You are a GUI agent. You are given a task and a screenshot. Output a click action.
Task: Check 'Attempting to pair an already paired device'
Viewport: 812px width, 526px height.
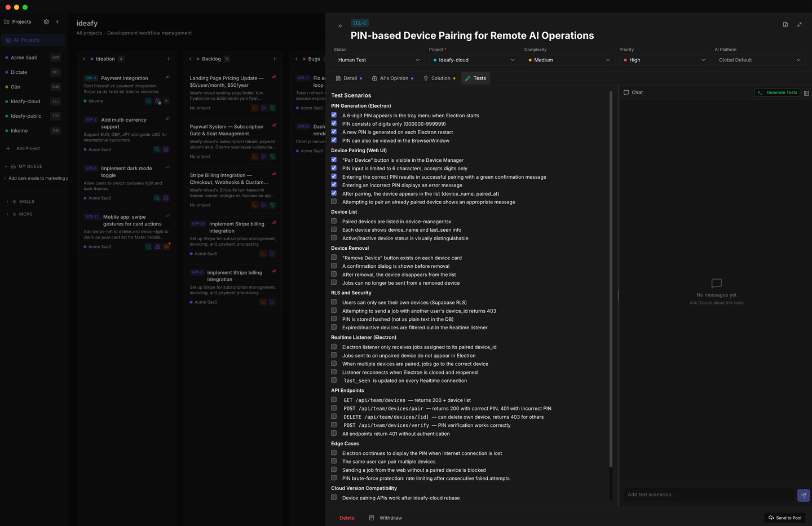tap(334, 202)
